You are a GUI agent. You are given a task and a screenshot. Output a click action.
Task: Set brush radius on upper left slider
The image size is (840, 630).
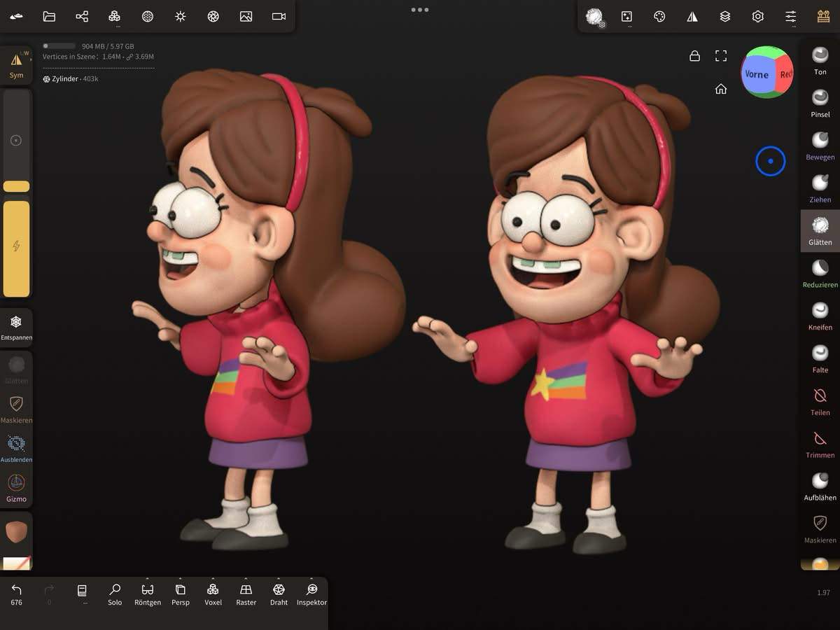pos(17,141)
